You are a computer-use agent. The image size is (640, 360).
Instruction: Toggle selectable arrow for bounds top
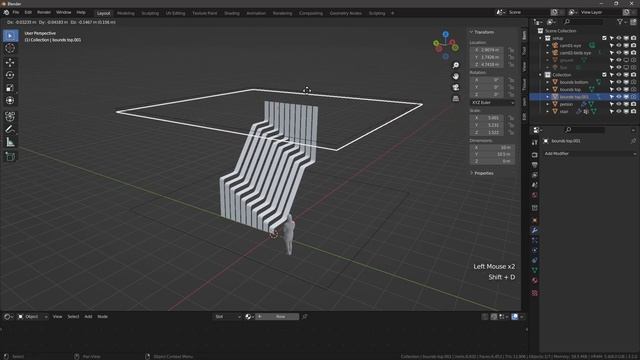[611, 89]
